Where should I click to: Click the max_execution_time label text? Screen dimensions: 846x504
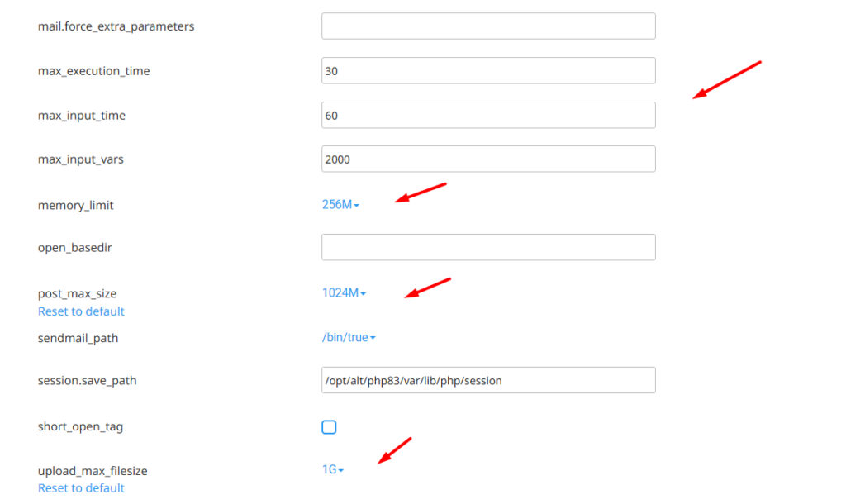tap(94, 71)
